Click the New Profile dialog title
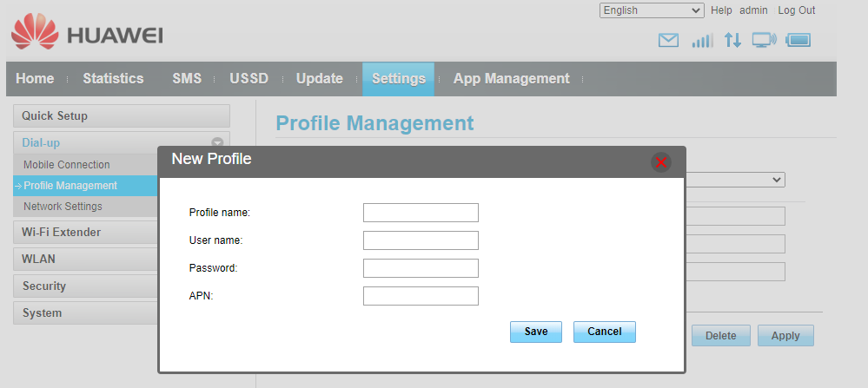The image size is (868, 388). point(211,159)
